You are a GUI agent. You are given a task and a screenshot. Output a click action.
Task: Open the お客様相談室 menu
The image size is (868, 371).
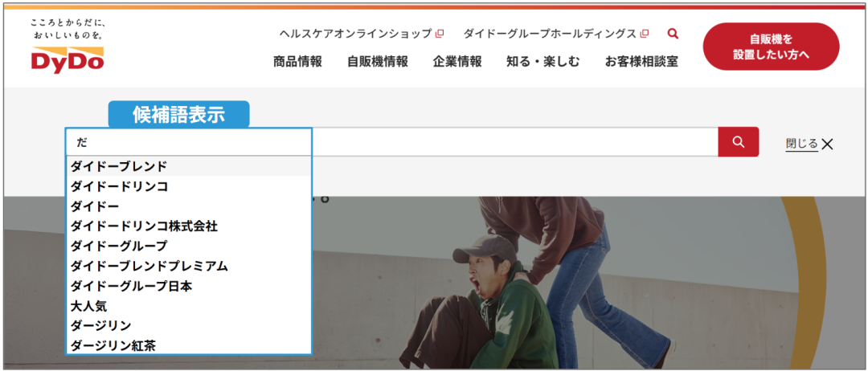(x=641, y=61)
